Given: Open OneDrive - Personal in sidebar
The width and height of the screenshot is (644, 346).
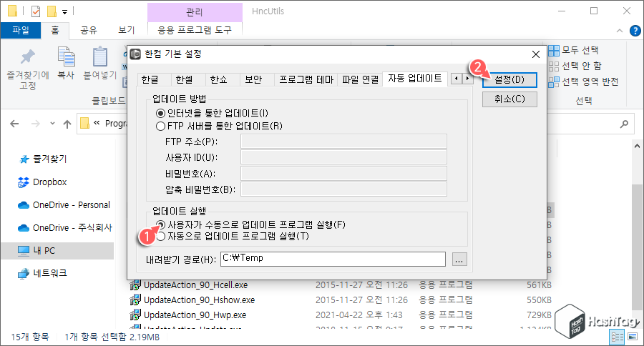Looking at the screenshot, I should (x=64, y=204).
